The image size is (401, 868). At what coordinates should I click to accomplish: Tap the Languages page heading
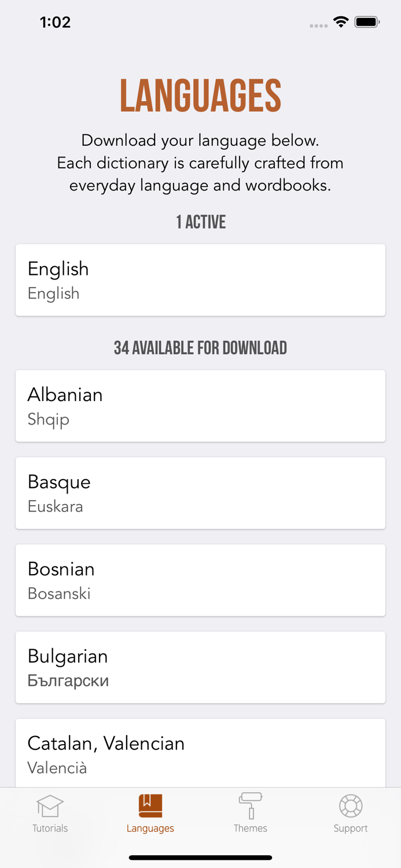pos(200,96)
